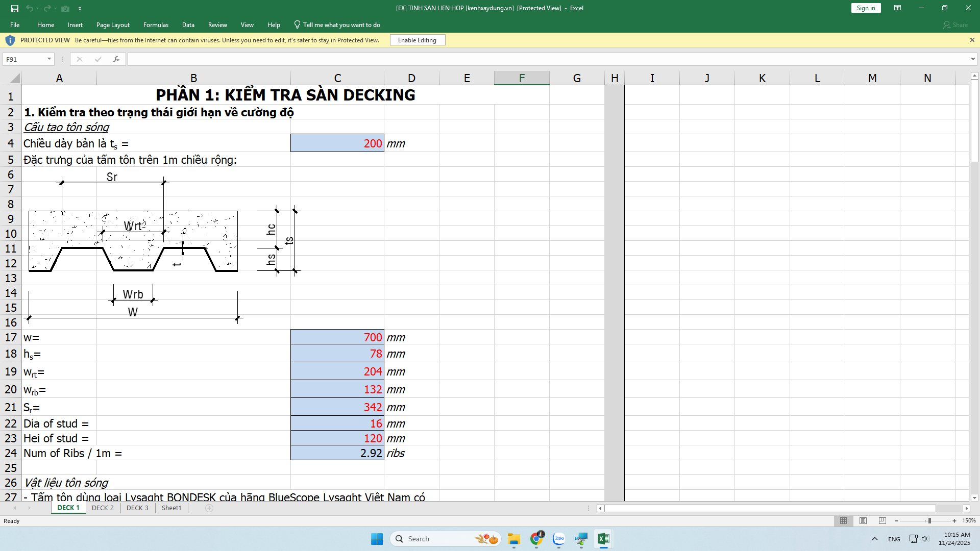Click the Ribbon Display Options icon

click(x=897, y=8)
